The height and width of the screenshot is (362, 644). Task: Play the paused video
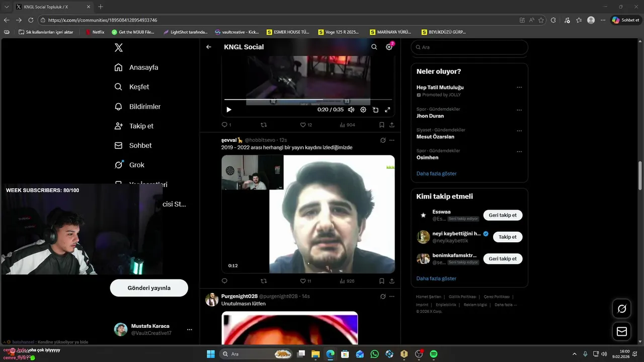(229, 110)
